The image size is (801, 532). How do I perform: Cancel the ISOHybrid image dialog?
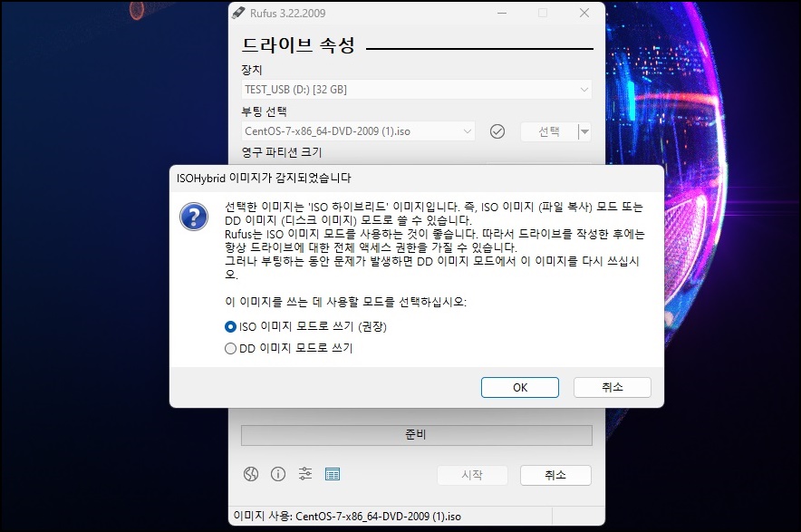coord(612,387)
